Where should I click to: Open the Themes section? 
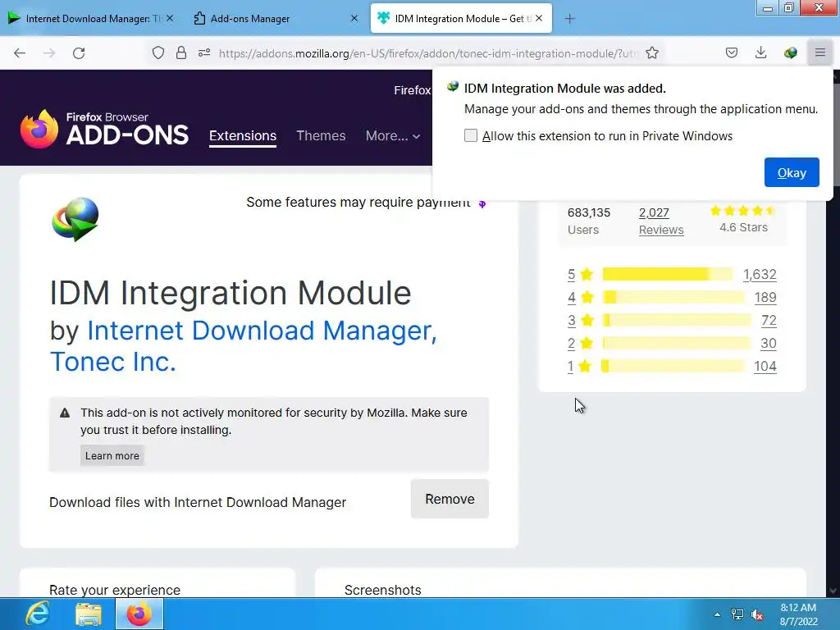click(x=321, y=135)
